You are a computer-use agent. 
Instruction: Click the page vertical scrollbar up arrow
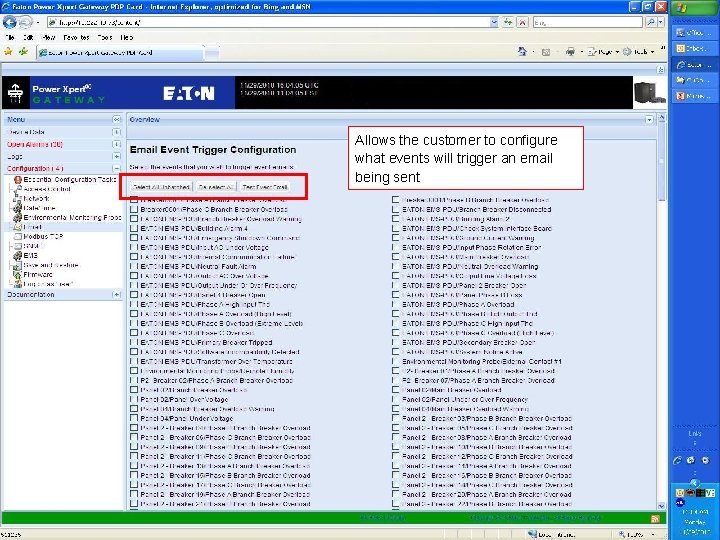(x=662, y=118)
